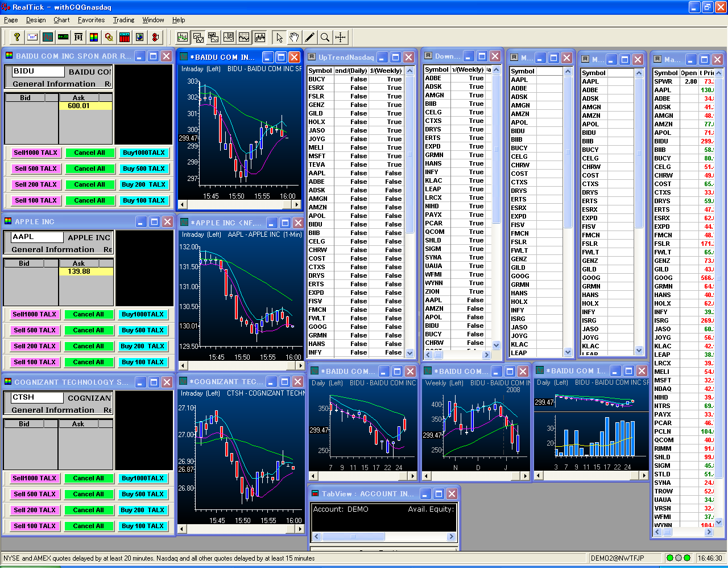Click the RealTick application title bar icon

[x=6, y=7]
